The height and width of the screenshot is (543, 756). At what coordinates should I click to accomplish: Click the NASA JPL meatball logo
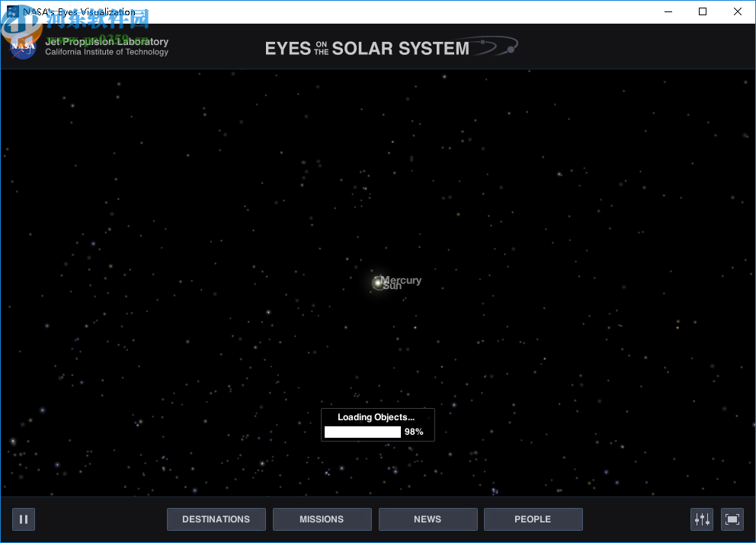(x=22, y=47)
